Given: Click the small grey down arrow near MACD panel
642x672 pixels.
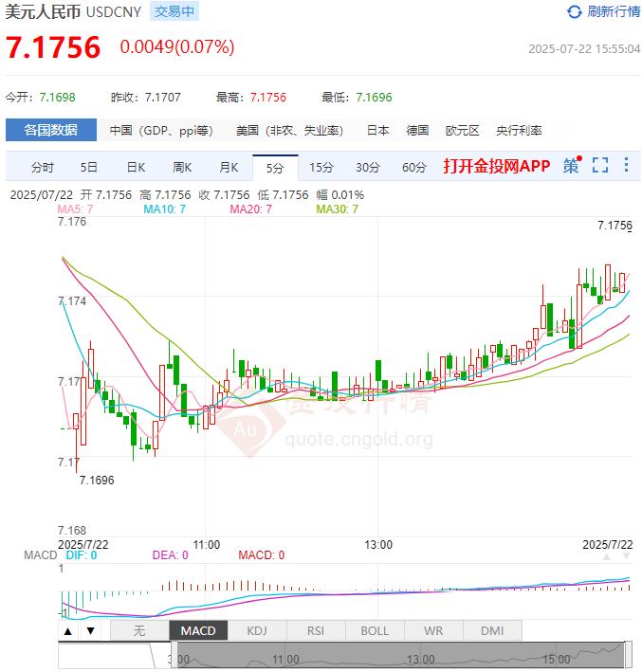Looking at the screenshot, I should tap(626, 556).
